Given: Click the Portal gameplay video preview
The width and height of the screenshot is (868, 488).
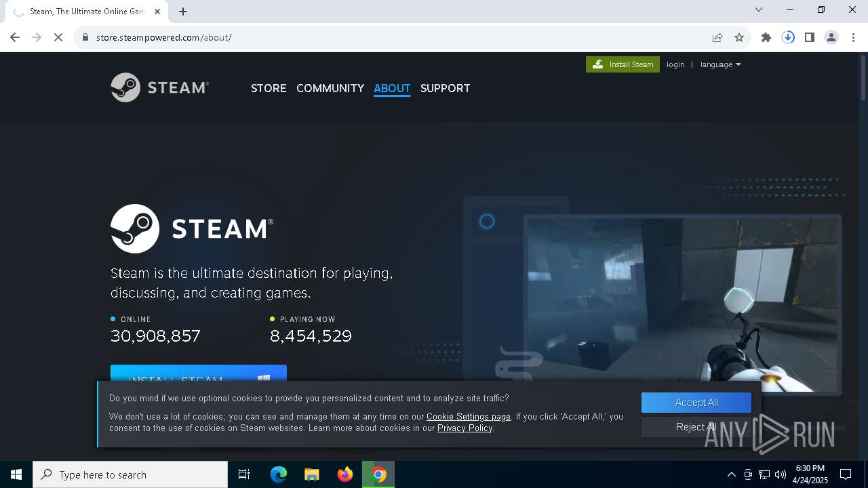Looking at the screenshot, I should pyautogui.click(x=682, y=304).
